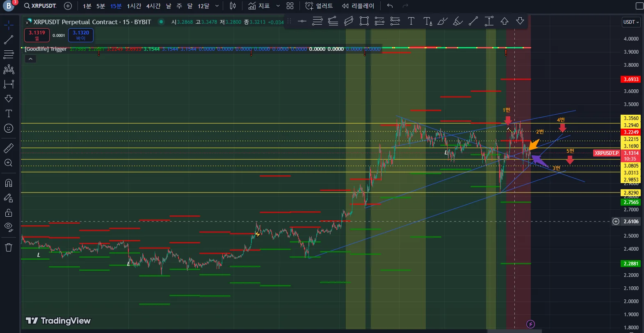Select the anchored text tool
644x333 pixels.
pos(427,21)
